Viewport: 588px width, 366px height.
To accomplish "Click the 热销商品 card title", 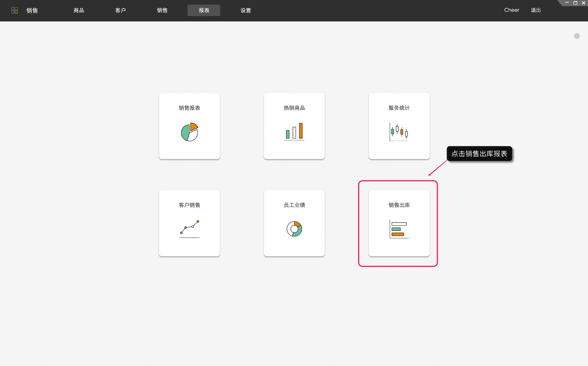I will (294, 108).
